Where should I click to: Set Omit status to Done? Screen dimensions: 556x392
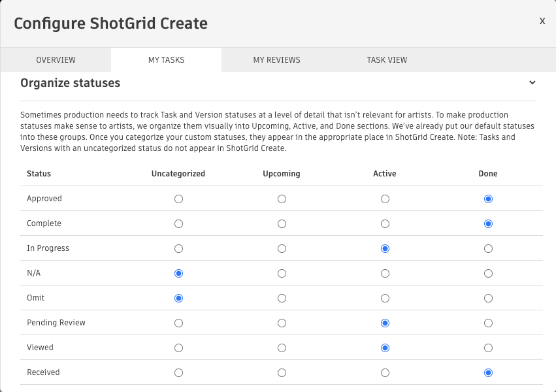[488, 298]
